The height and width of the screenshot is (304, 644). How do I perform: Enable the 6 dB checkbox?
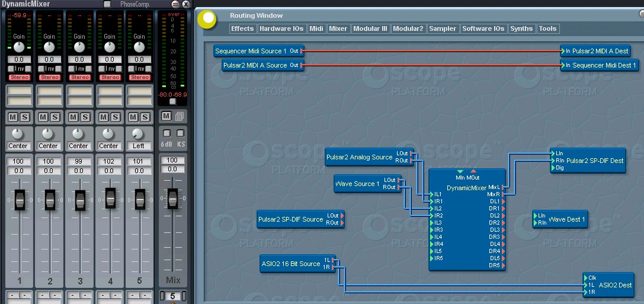point(166,133)
